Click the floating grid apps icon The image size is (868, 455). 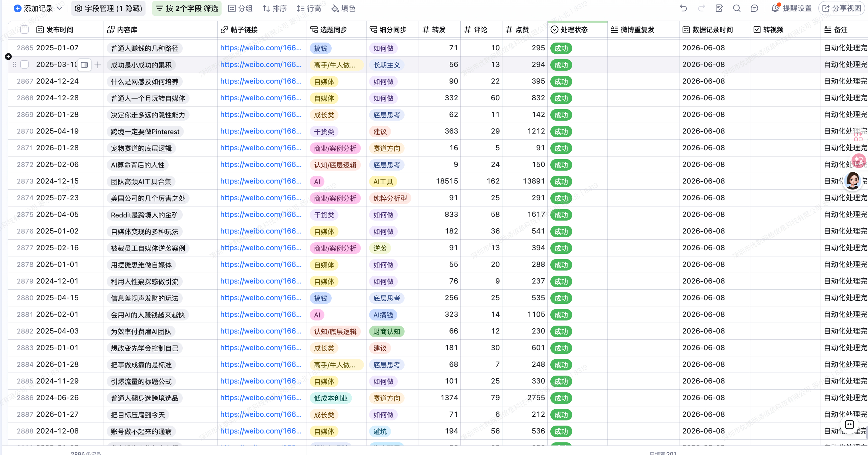[x=858, y=136]
